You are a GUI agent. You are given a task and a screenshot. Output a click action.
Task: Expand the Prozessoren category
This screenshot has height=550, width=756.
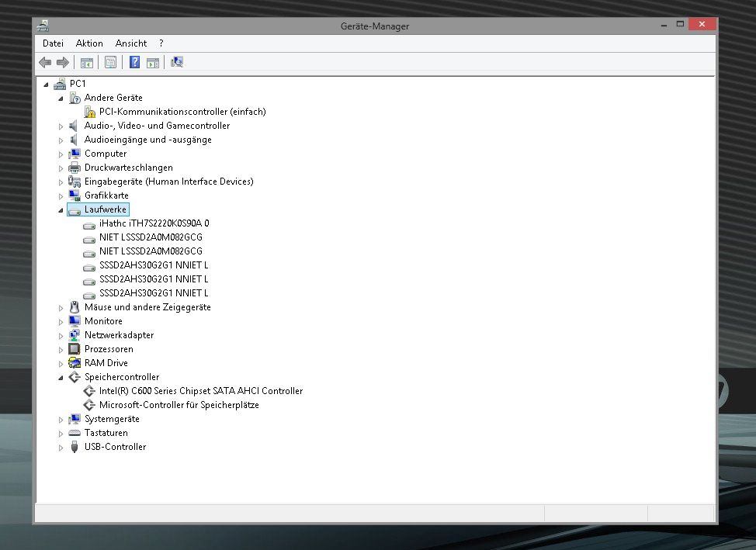click(61, 350)
